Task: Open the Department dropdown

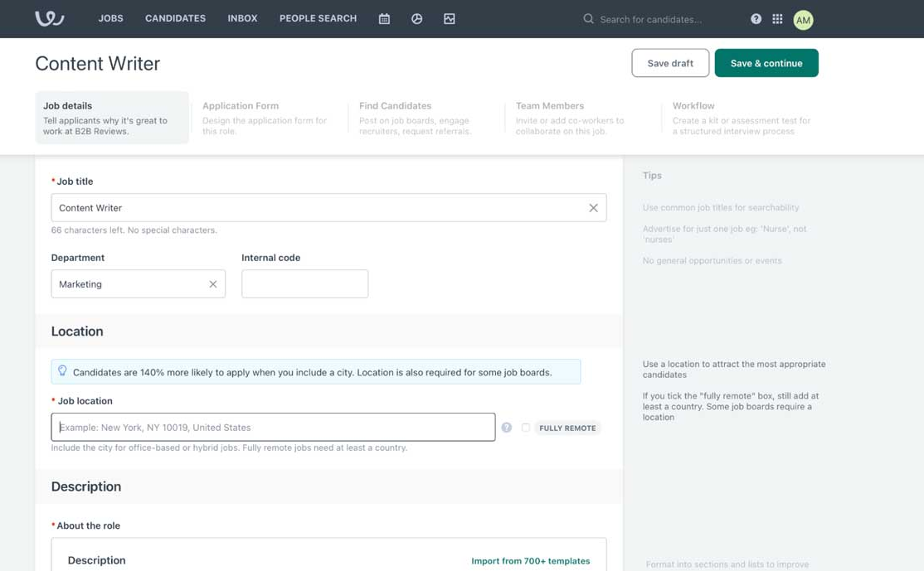Action: (x=129, y=284)
